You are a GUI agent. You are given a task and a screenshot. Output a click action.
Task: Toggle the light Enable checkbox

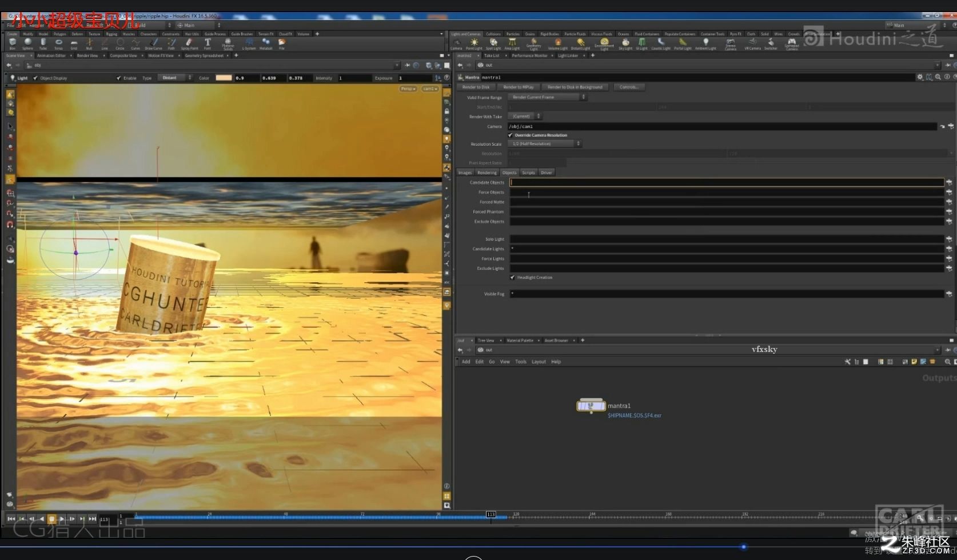[x=119, y=78]
